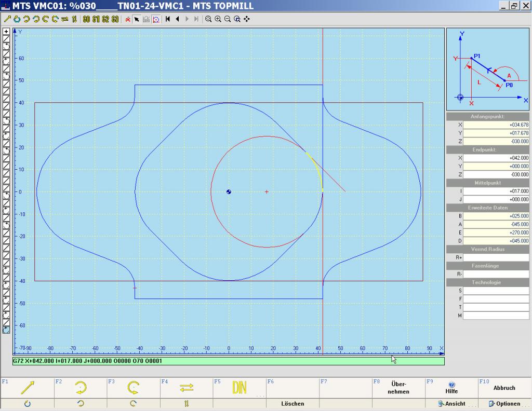Image resolution: width=532 pixels, height=411 pixels.
Task: Click the F10 Abbruch button
Action: 504,388
